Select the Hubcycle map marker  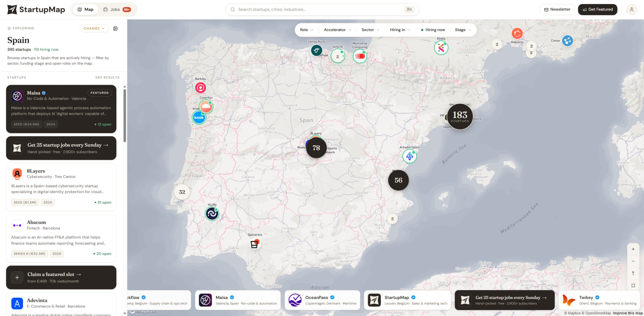click(517, 34)
